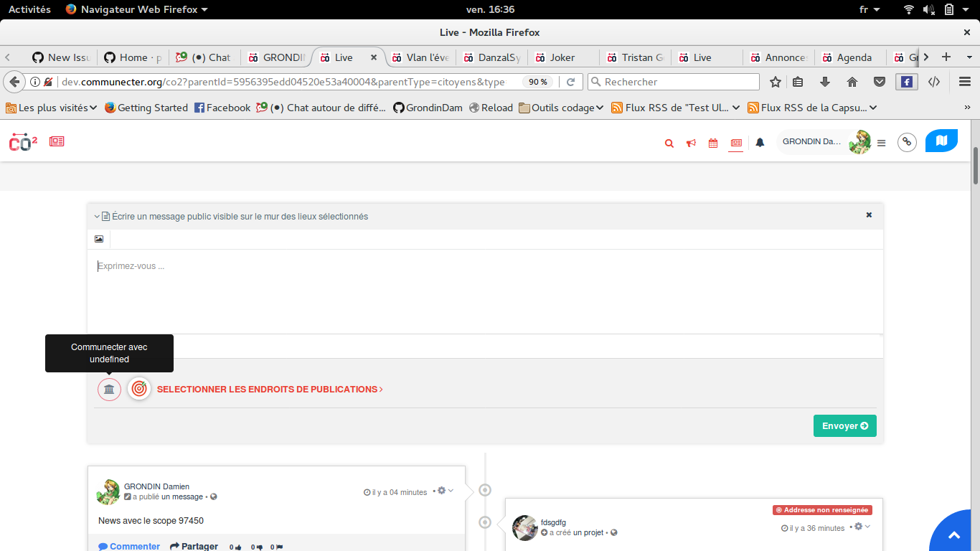Screen dimensions: 980x551
Task: Click GRONDIN Damien post avatar thumbnail
Action: [108, 492]
